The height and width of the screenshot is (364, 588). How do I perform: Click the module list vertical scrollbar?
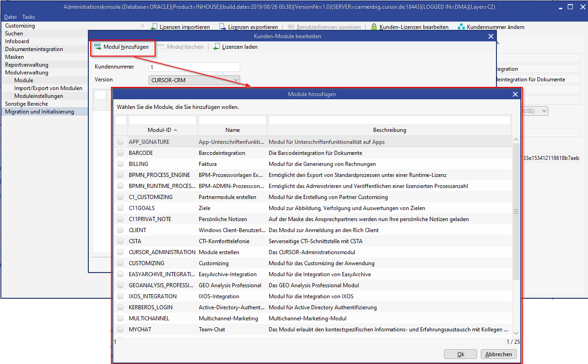tap(516, 211)
